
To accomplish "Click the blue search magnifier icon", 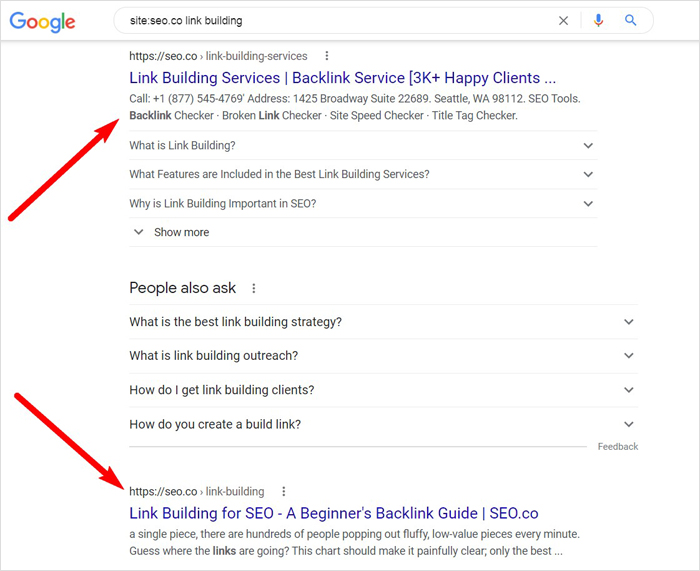I will coord(631,20).
